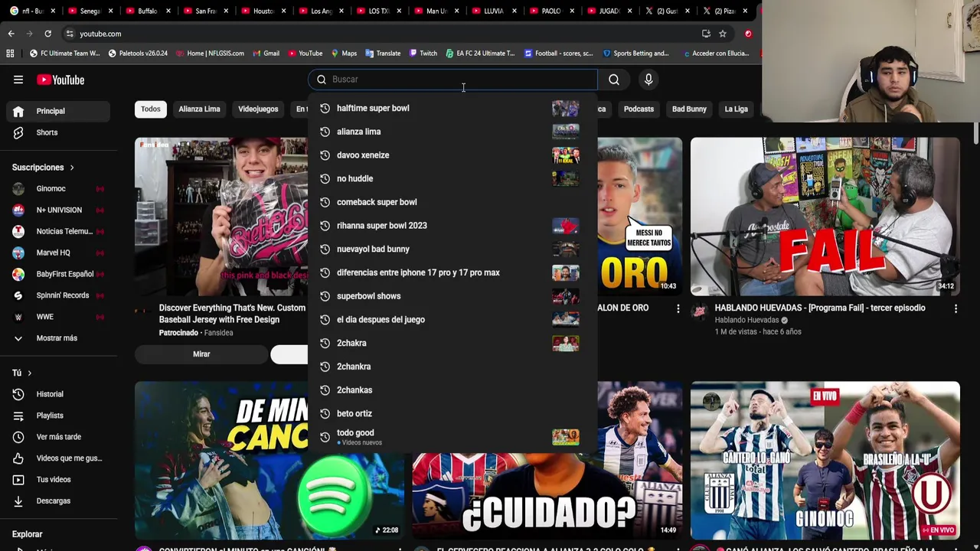Viewport: 980px width, 551px height.
Task: Choose suggestion alianza lima
Action: pos(452,132)
